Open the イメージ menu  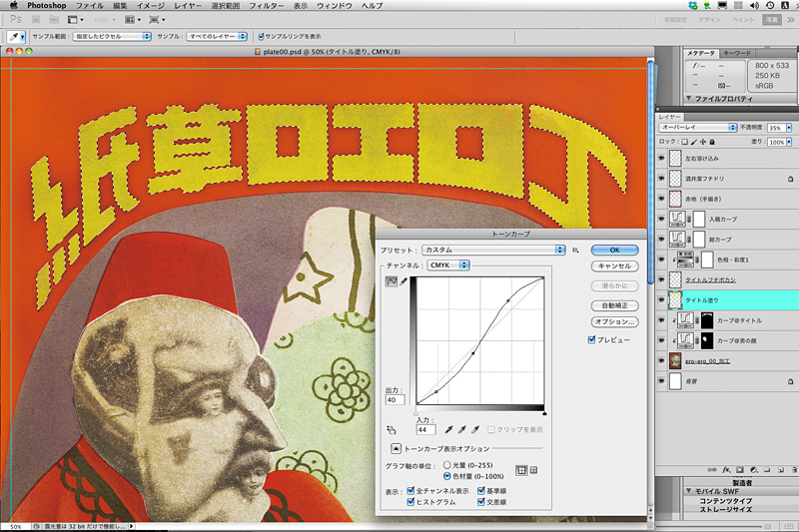coord(151,6)
